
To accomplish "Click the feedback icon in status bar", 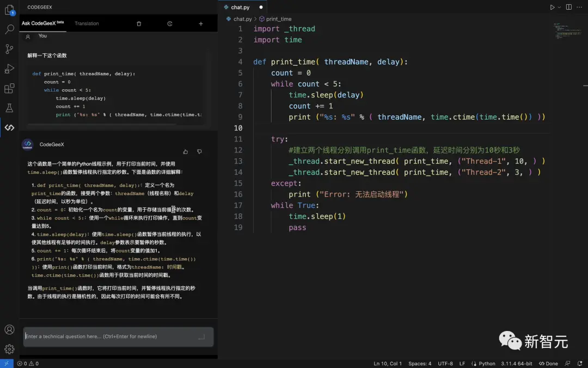I will (568, 364).
